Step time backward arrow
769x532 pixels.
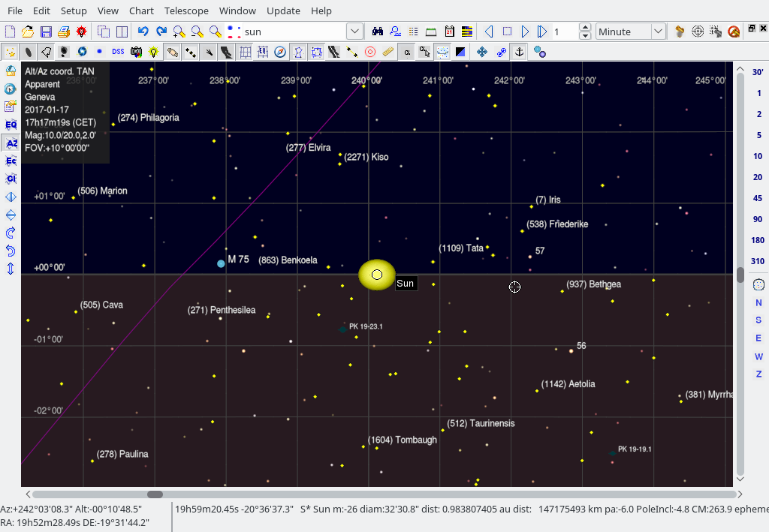[x=489, y=32]
